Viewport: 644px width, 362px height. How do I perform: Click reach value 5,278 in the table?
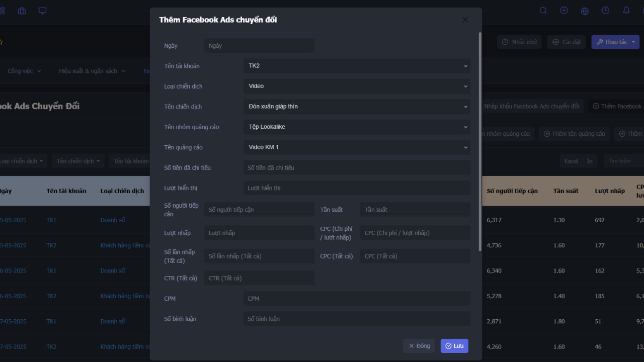494,296
